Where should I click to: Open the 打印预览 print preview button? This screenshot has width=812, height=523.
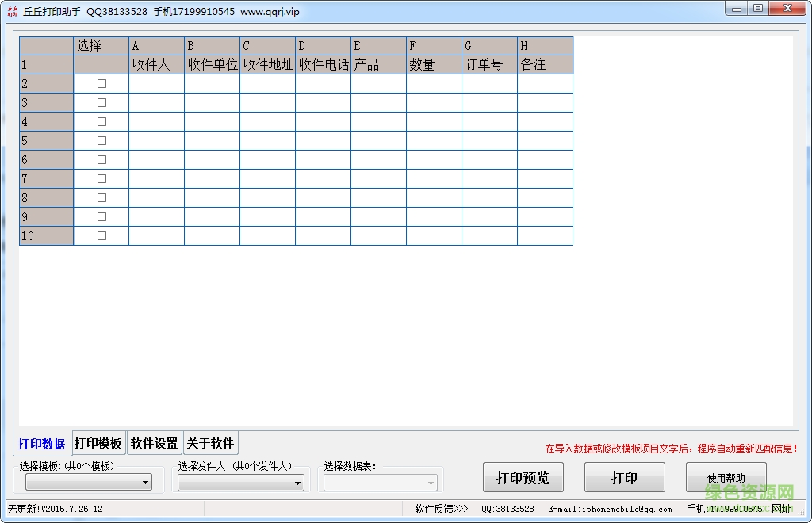523,477
